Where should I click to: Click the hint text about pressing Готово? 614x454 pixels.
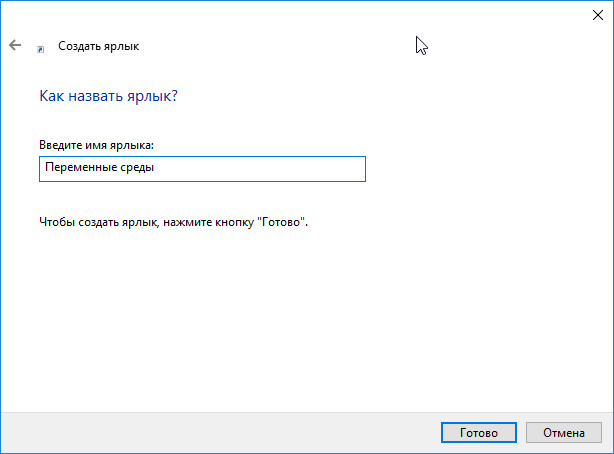coord(173,222)
